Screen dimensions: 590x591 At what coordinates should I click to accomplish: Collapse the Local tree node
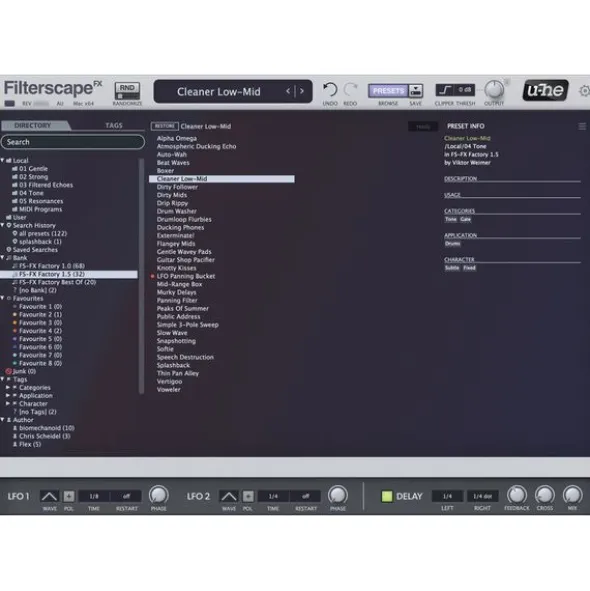3,160
